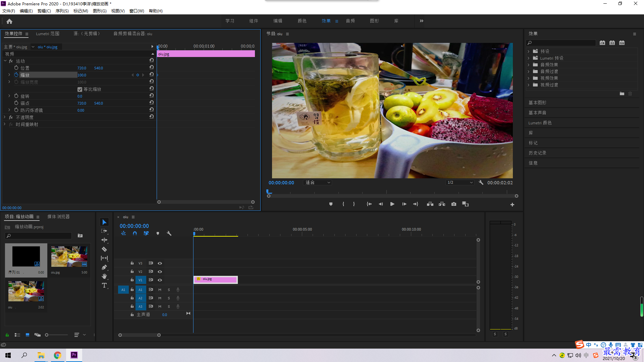
Task: Add a marker in program monitor
Action: click(331, 204)
